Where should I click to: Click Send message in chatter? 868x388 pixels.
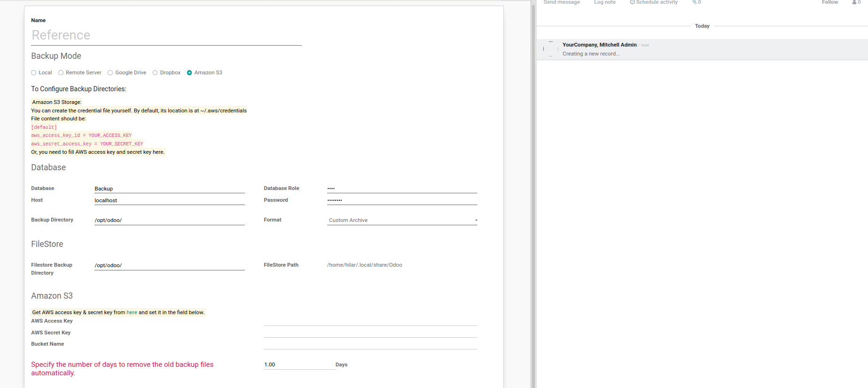[x=562, y=2]
